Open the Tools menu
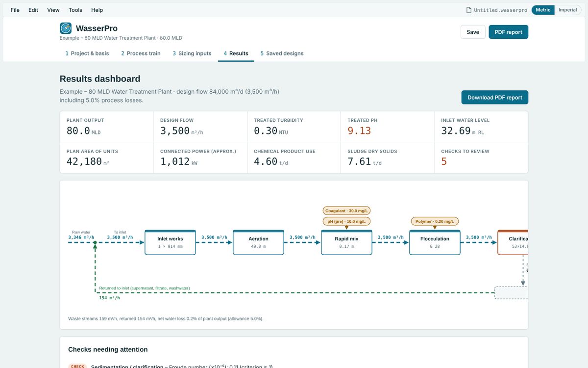 tap(75, 10)
